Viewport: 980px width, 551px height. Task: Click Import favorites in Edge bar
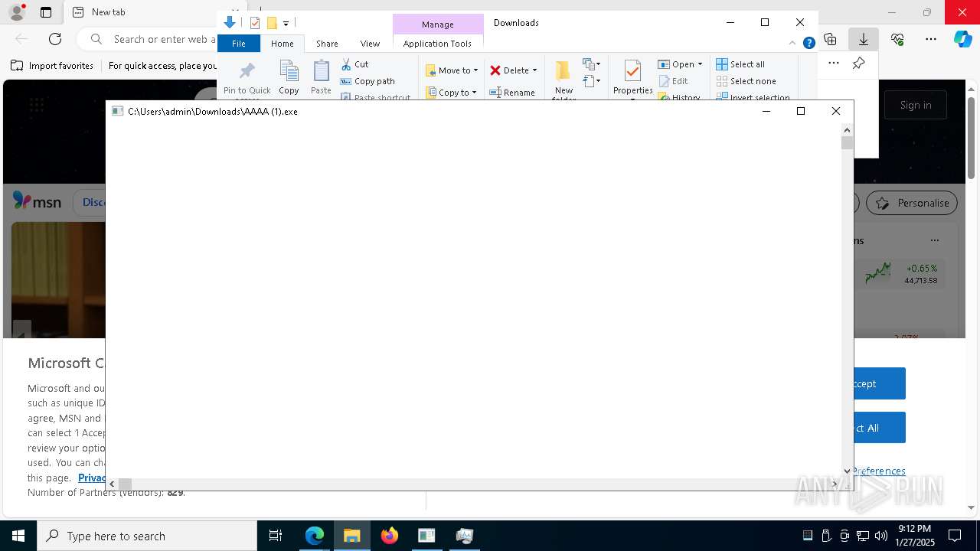pos(52,66)
